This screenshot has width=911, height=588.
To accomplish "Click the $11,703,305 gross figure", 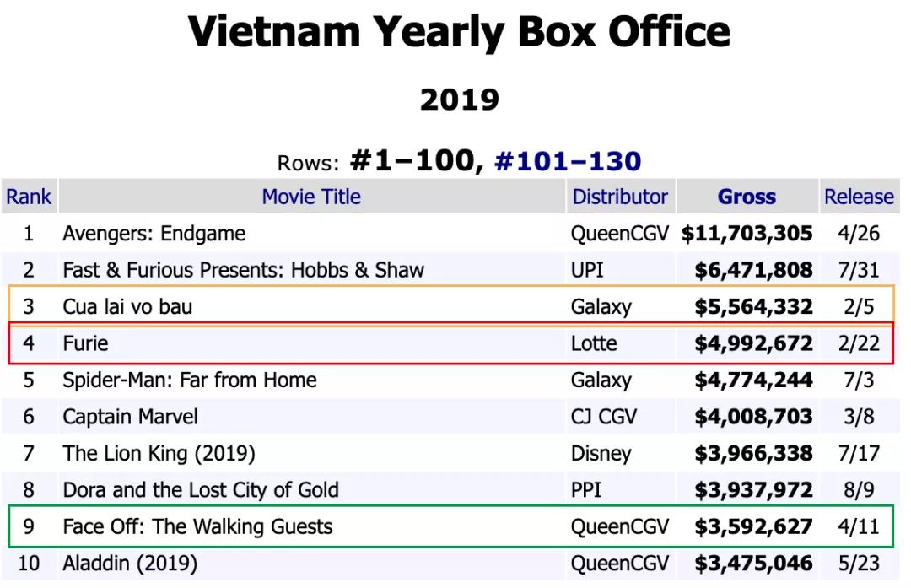I will (x=747, y=234).
